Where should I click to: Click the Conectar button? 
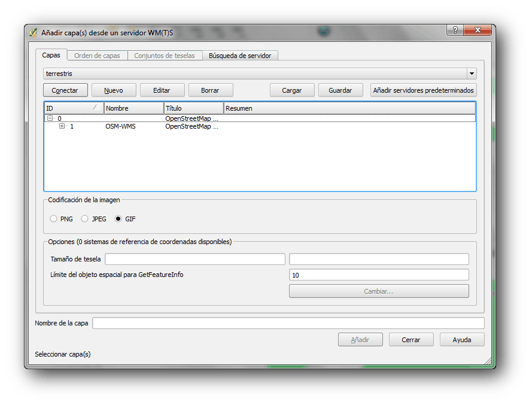click(65, 90)
